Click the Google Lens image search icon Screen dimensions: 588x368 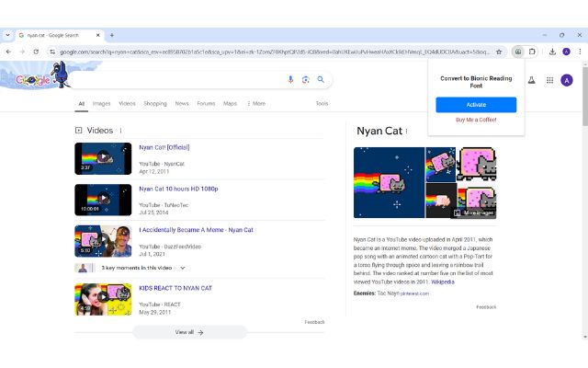pos(306,80)
